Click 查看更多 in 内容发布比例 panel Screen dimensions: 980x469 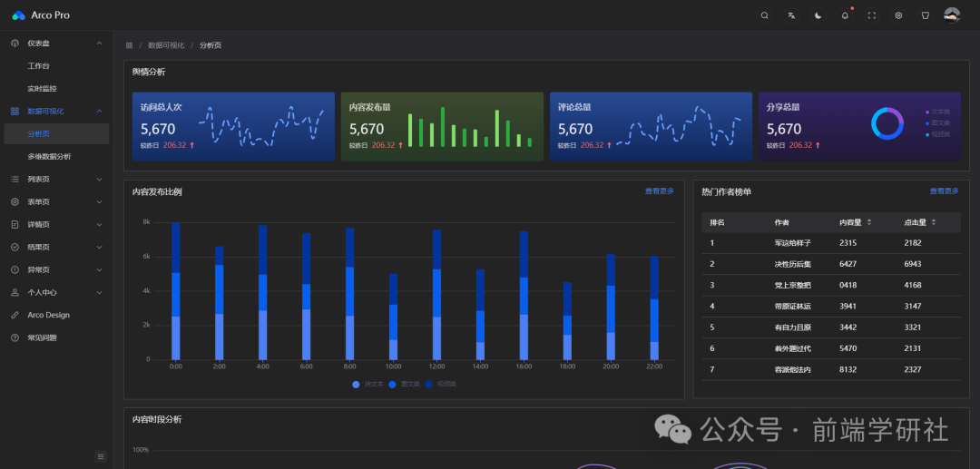(x=660, y=191)
